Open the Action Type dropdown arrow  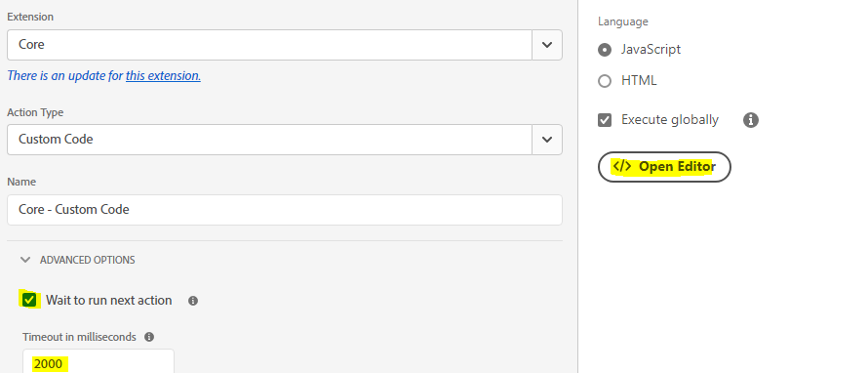pyautogui.click(x=547, y=140)
